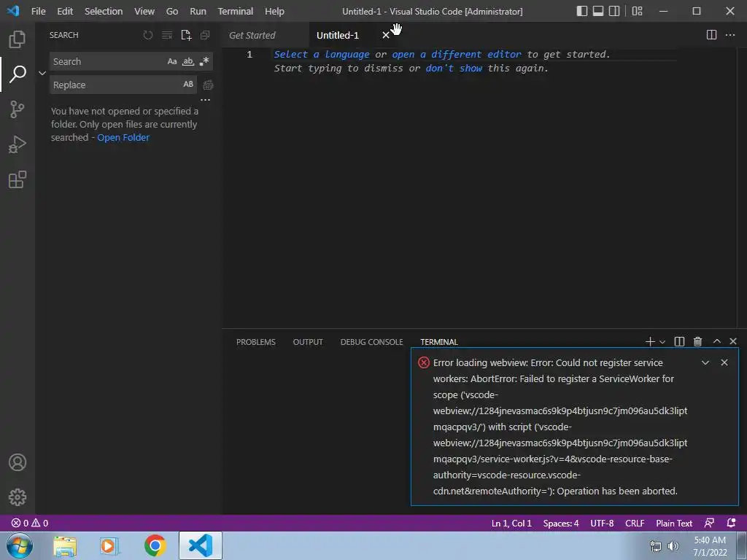This screenshot has width=747, height=560.
Task: Click the Open Folder link
Action: click(123, 138)
